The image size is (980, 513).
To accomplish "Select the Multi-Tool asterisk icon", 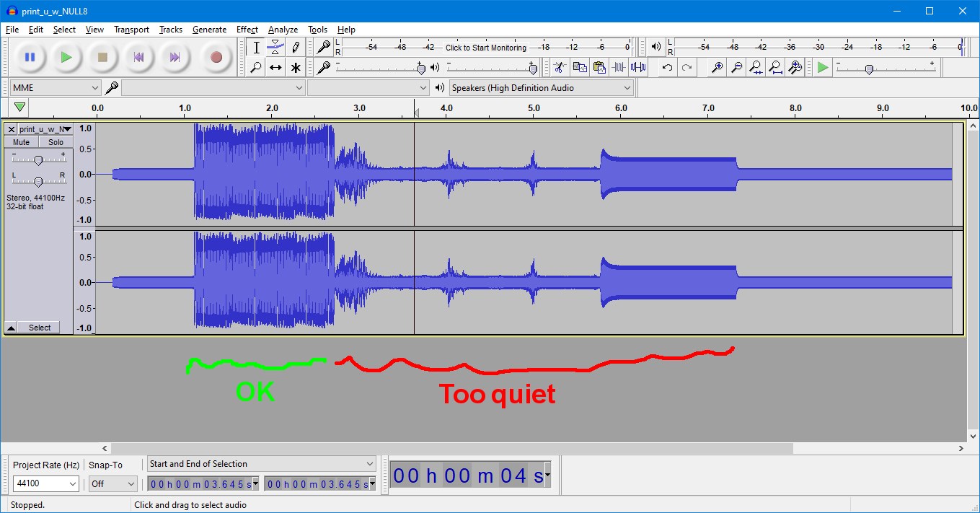I will coord(295,68).
